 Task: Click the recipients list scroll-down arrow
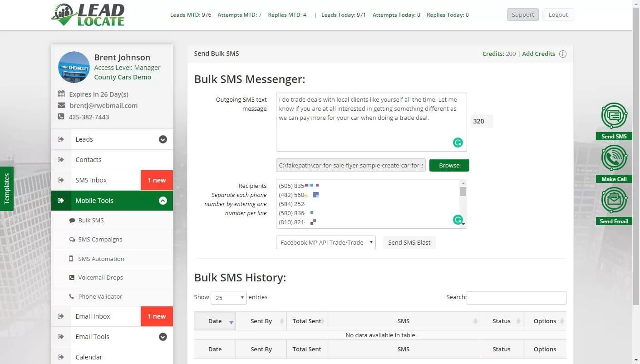[463, 224]
